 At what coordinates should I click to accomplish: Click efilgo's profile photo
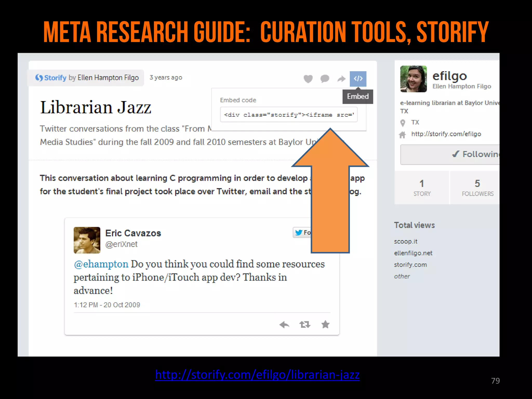point(413,79)
